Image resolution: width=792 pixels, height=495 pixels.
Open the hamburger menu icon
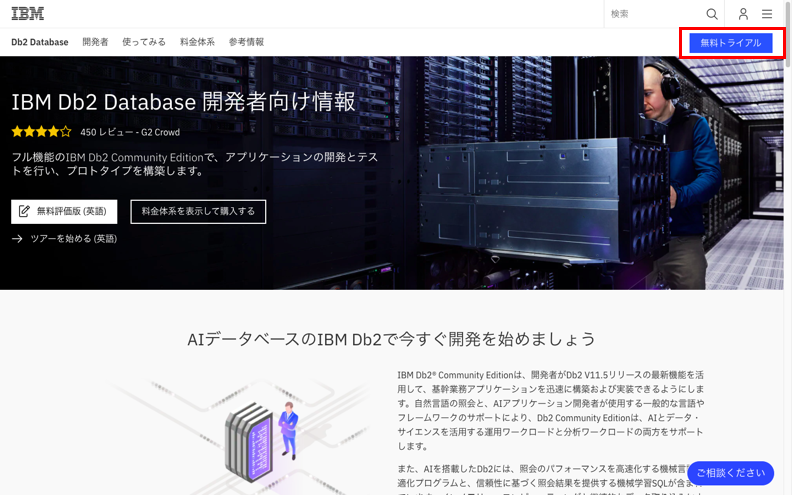pos(767,14)
